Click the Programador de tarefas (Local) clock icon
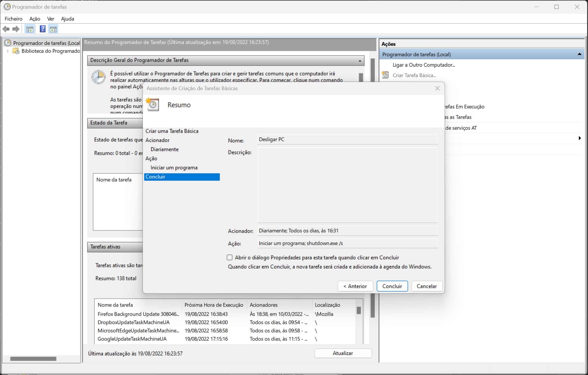This screenshot has height=375, width=588. pos(8,43)
